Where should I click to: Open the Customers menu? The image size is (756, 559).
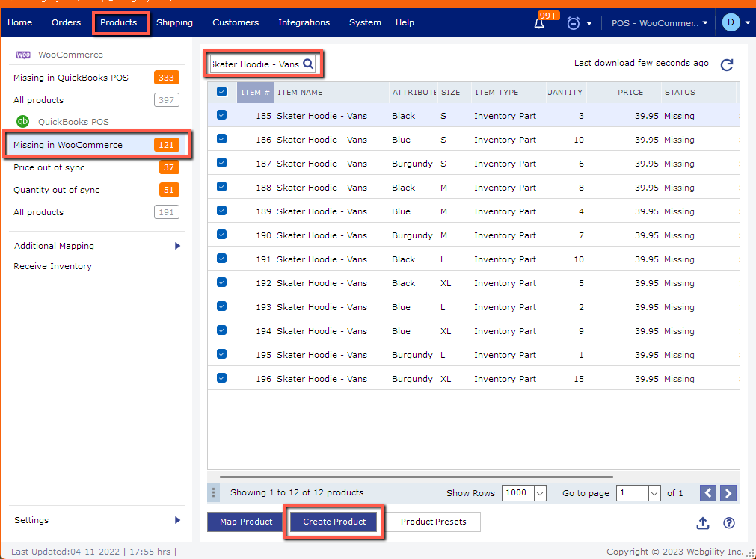[236, 22]
